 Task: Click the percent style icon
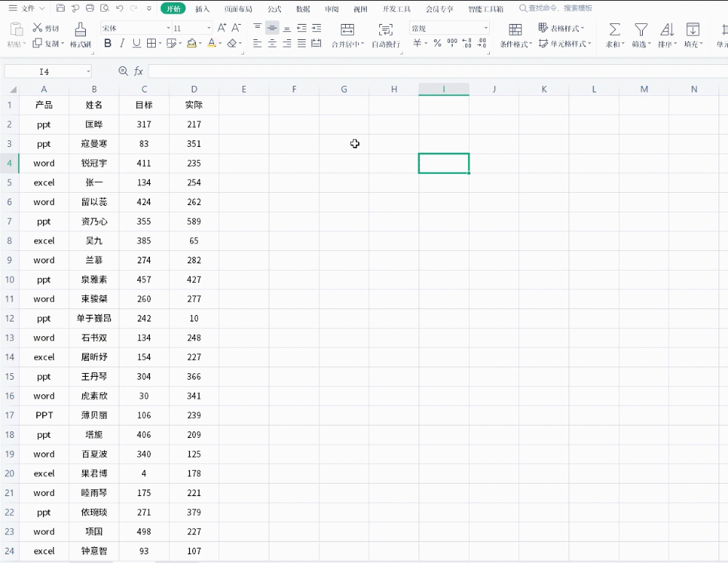(437, 44)
